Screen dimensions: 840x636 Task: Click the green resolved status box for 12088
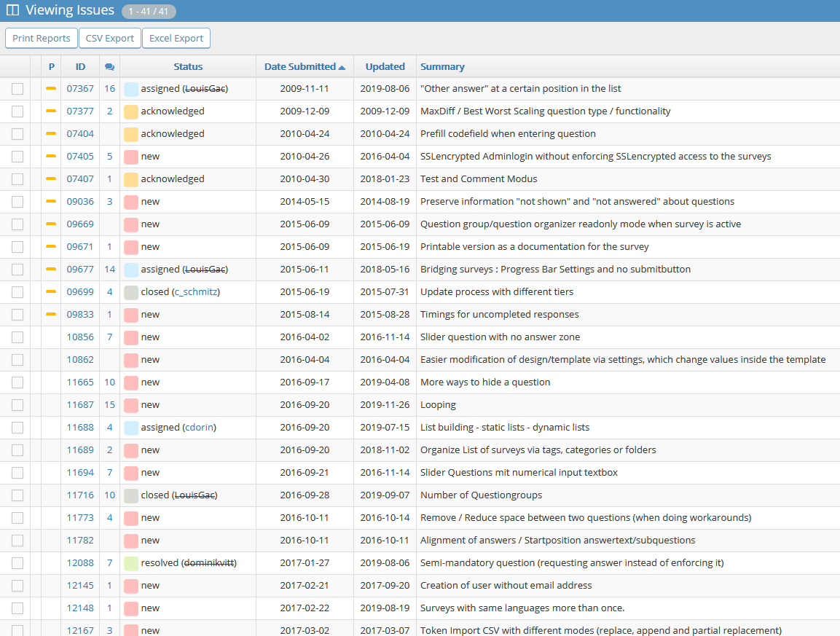click(131, 563)
